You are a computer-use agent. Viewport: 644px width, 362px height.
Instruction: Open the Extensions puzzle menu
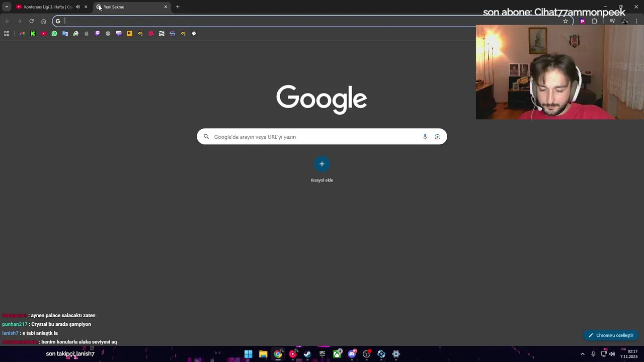pyautogui.click(x=594, y=21)
